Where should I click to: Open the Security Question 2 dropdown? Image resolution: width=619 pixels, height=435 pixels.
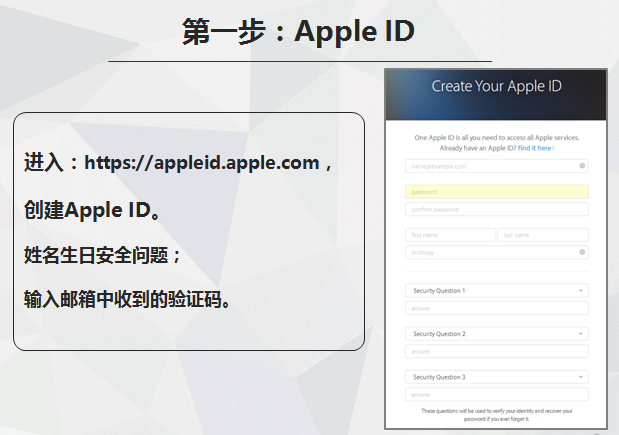pyautogui.click(x=497, y=334)
